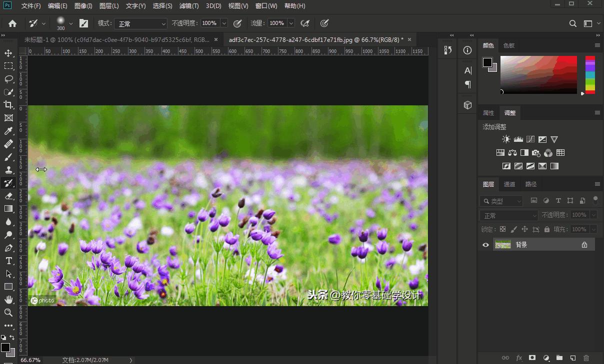This screenshot has height=364, width=604.
Task: Choose the Horizontal Type tool
Action: tap(8, 261)
